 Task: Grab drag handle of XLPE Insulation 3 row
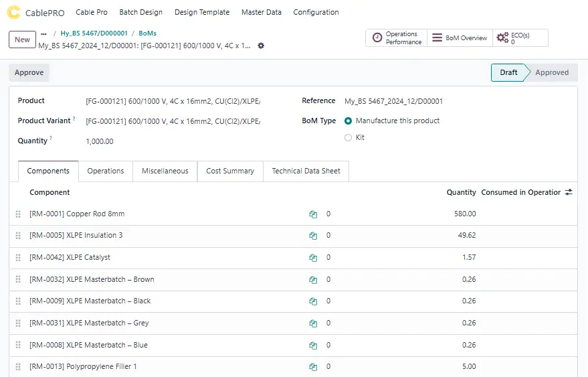click(18, 236)
